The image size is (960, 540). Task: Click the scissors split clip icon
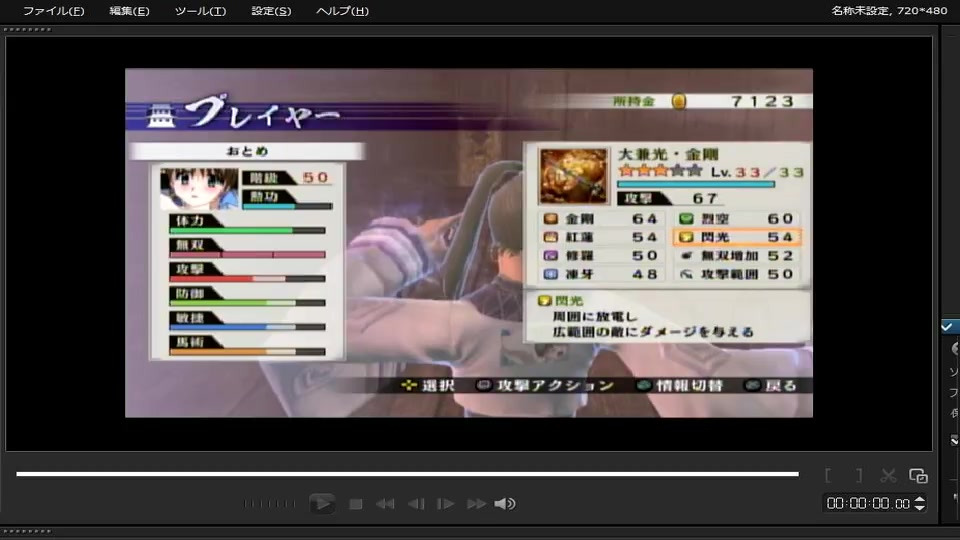coord(888,476)
